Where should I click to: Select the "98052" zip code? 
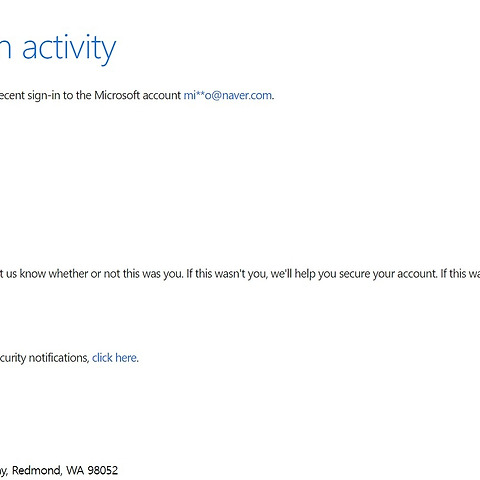(103, 470)
